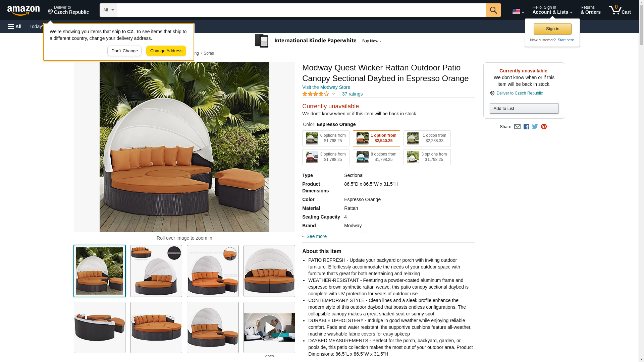The image size is (644, 362).
Task: Click inside the search text field
Action: tap(301, 10)
